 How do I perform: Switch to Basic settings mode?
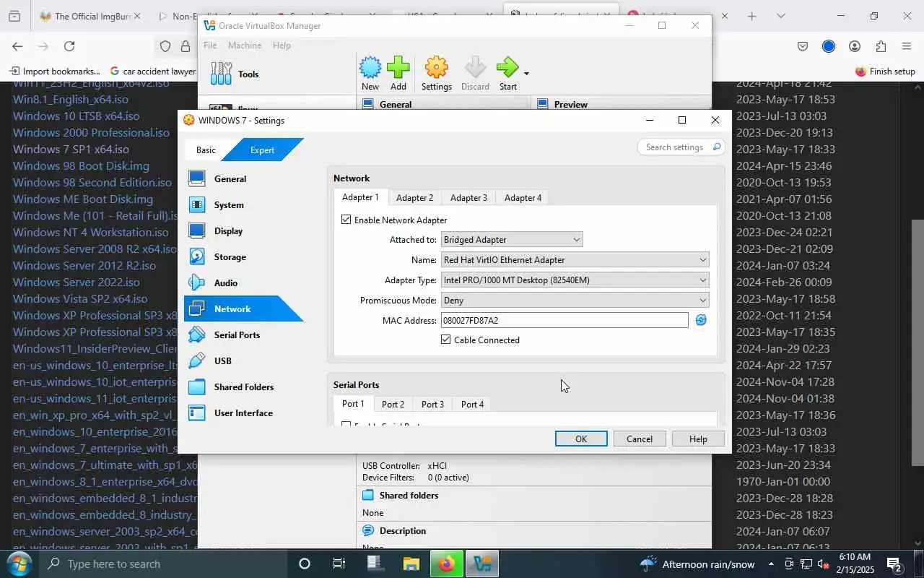pos(206,150)
